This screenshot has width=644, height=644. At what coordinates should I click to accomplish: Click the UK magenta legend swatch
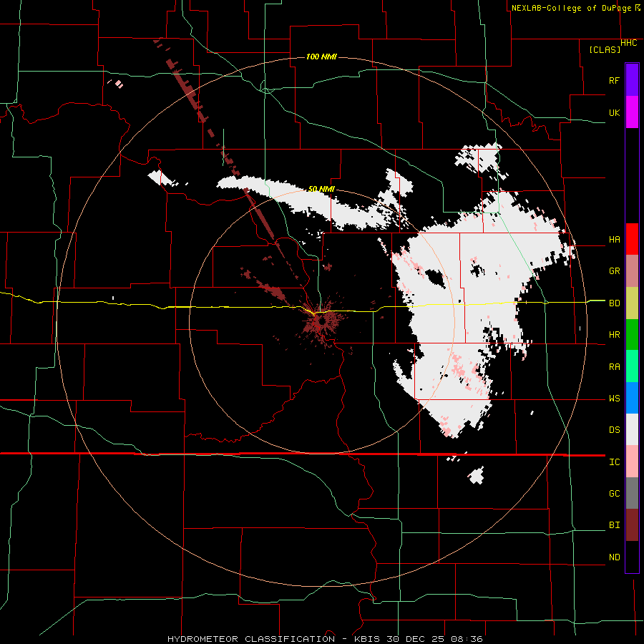point(632,112)
